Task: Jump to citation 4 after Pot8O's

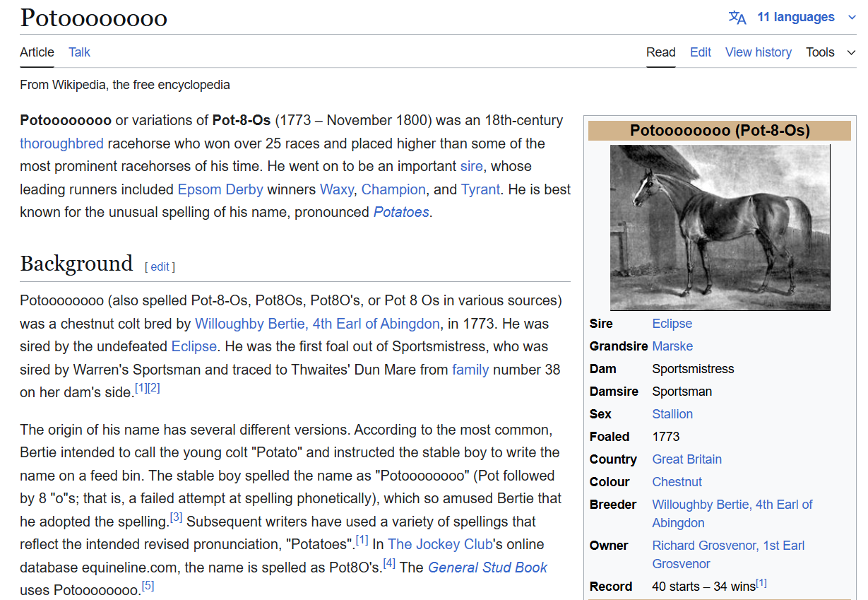Action: pos(389,563)
